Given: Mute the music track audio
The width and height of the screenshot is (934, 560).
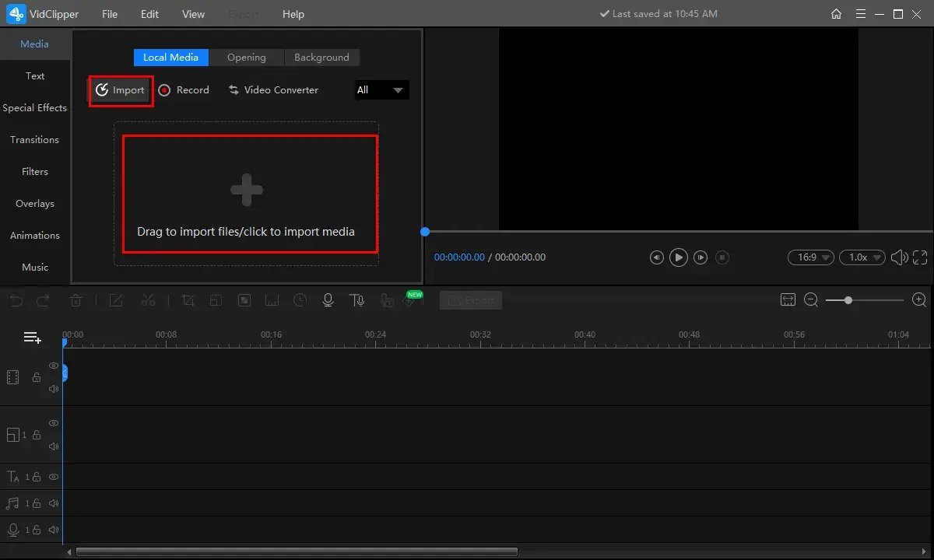Looking at the screenshot, I should (54, 503).
